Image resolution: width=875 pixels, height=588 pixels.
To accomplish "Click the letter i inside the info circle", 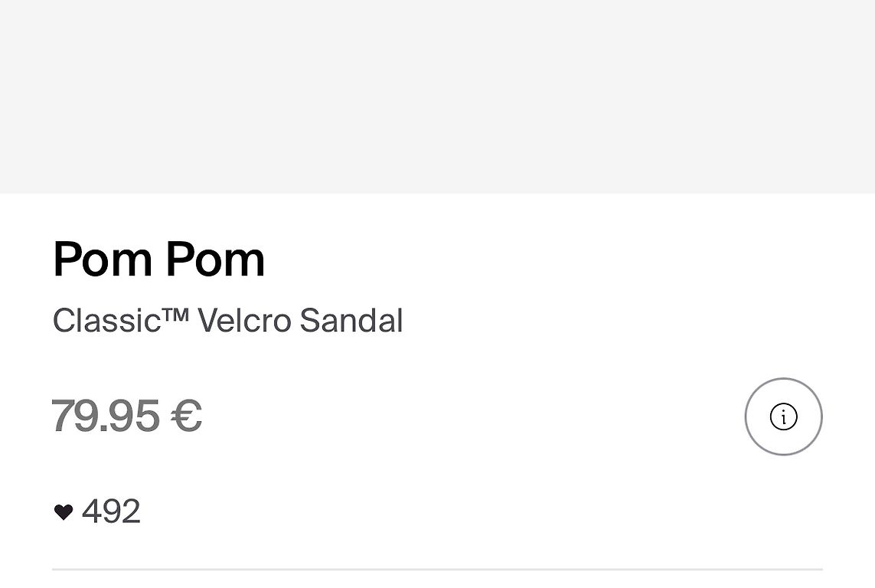I will point(783,417).
